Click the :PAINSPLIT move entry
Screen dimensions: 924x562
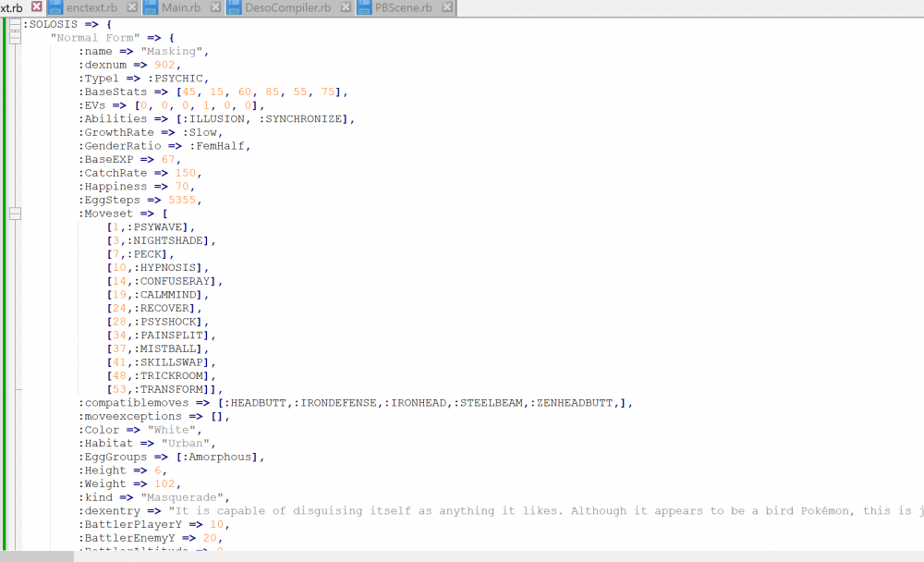click(x=161, y=336)
